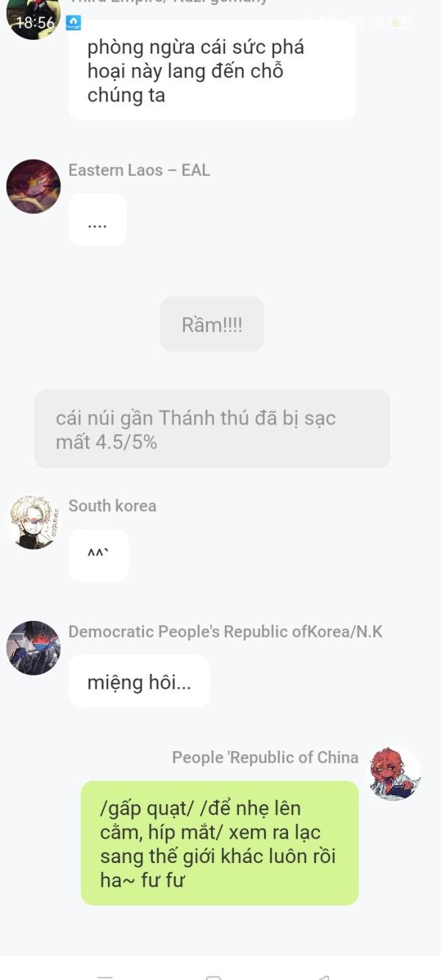Tap the "Rầm!!!!" narration bubble

click(212, 324)
